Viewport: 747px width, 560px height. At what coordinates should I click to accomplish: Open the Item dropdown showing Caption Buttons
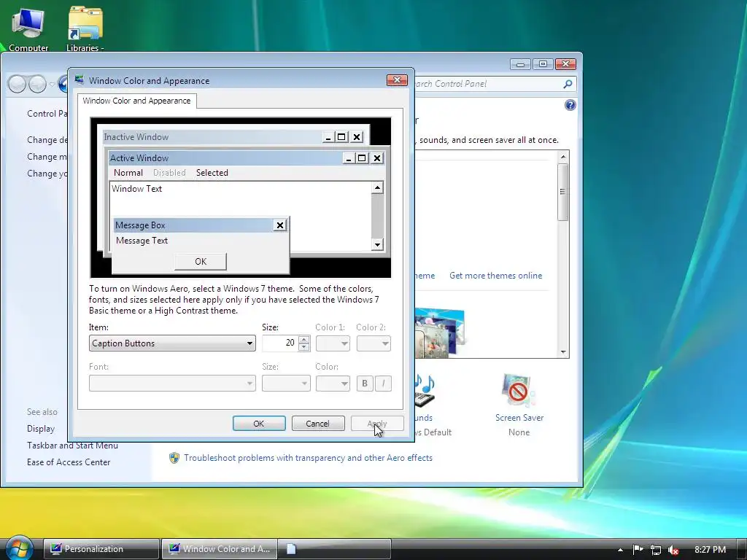tap(172, 343)
